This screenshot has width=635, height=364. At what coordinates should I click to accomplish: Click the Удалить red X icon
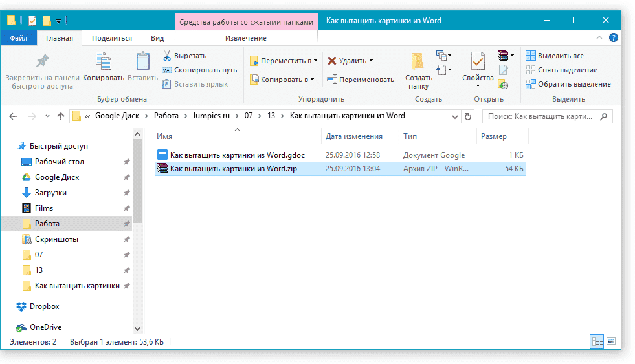[332, 61]
